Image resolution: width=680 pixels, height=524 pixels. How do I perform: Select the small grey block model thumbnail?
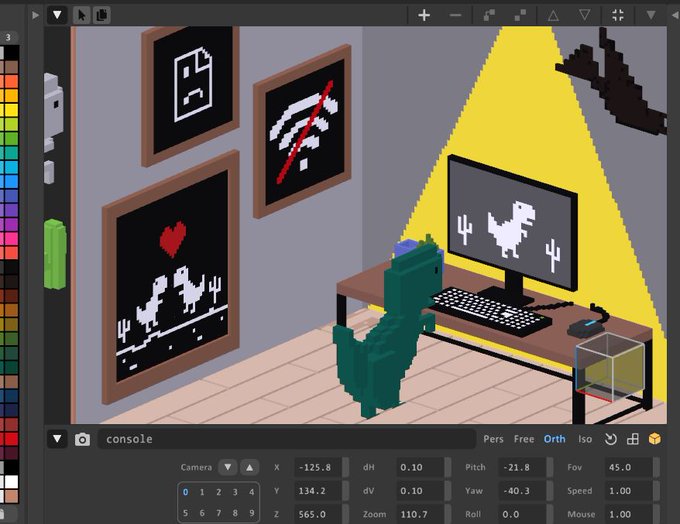point(49,172)
